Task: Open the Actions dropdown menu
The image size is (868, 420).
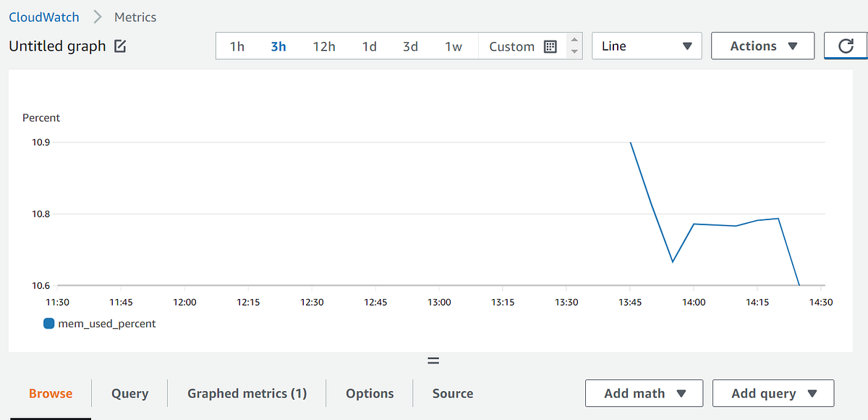Action: [762, 45]
